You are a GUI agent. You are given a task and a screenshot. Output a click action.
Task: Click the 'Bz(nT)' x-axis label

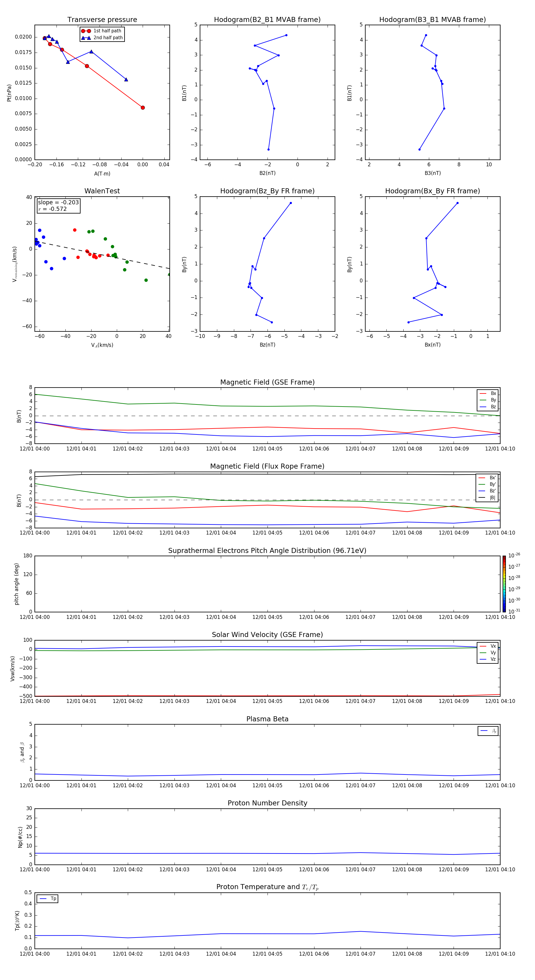point(267,345)
